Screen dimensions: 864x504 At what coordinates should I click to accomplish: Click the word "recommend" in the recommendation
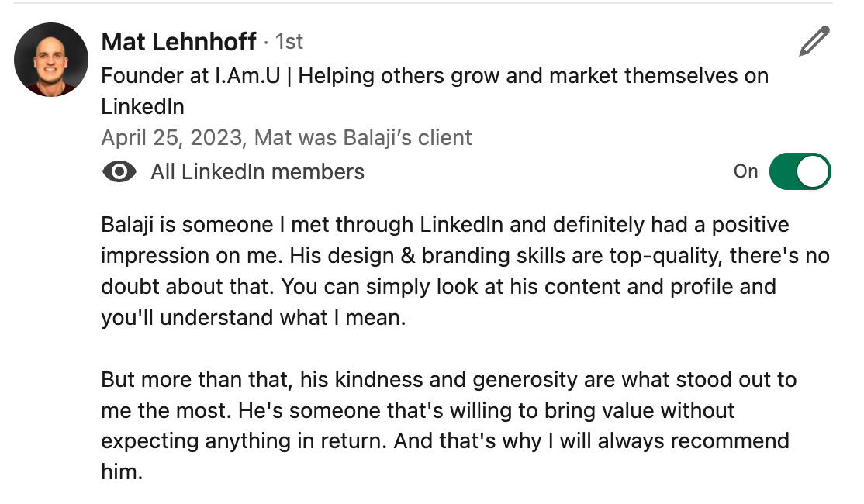point(730,441)
